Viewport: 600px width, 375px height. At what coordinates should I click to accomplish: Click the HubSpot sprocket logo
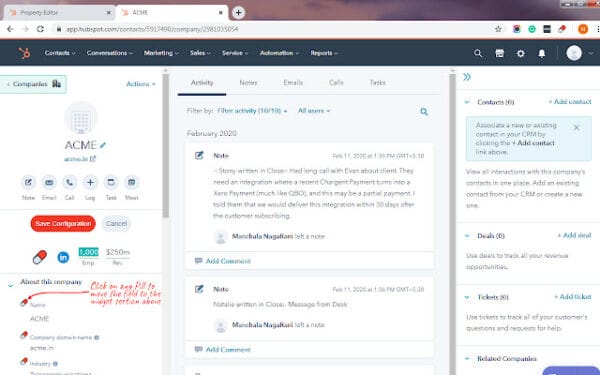pos(25,53)
